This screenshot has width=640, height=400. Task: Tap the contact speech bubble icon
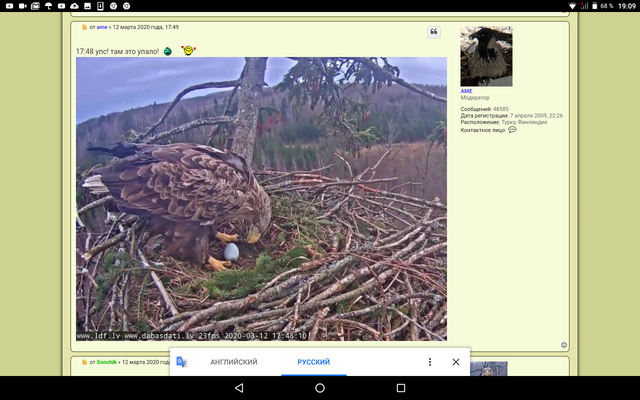(512, 130)
